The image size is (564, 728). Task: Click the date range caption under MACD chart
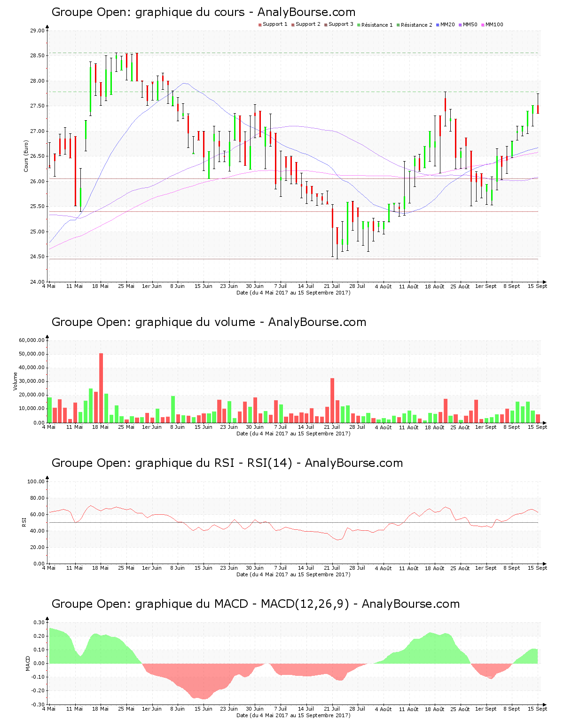[x=293, y=715]
